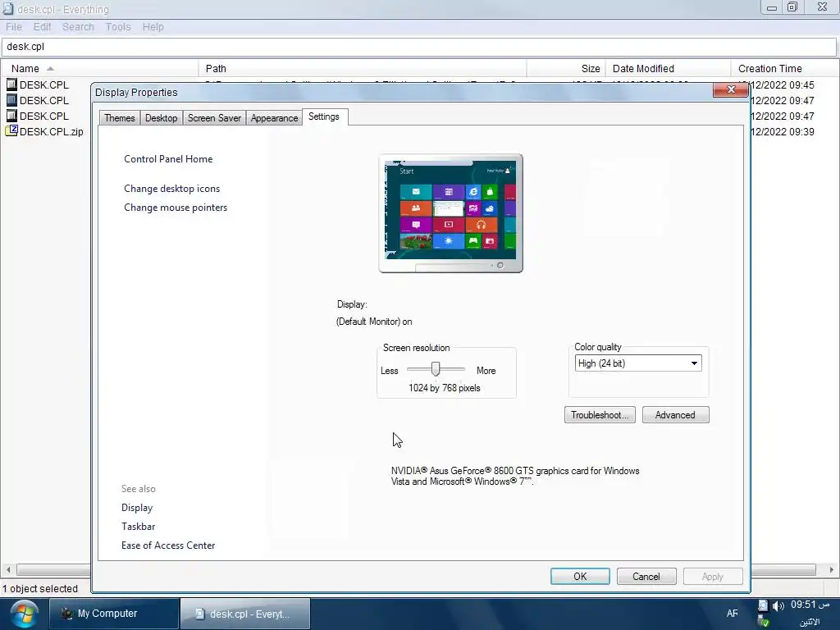Open Change desktop icons link
The image size is (840, 630).
point(172,189)
